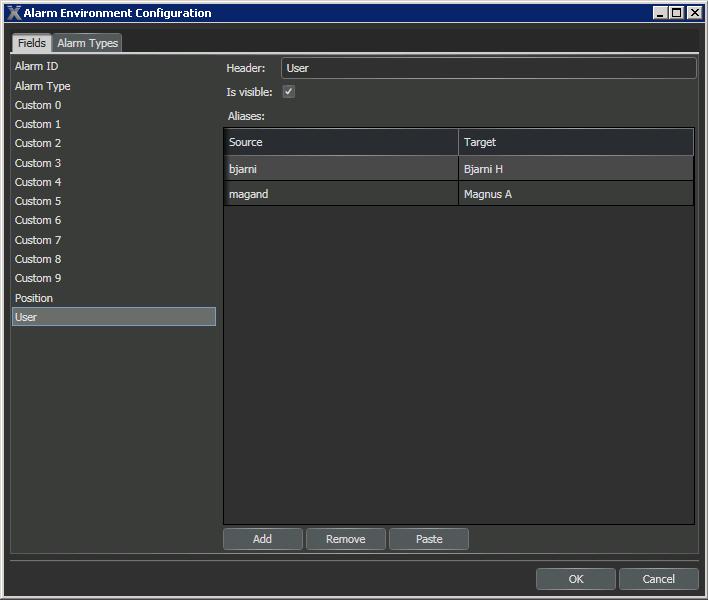The image size is (708, 600).
Task: Select Custom 9 from fields
Action: tap(114, 278)
